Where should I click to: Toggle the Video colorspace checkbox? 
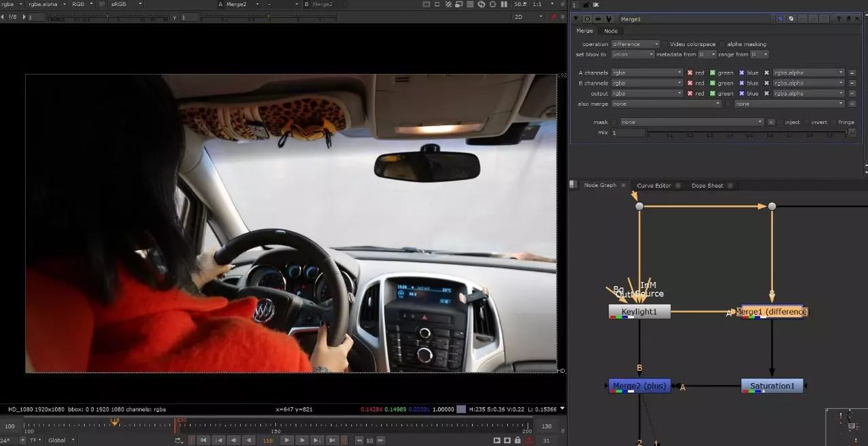(665, 44)
